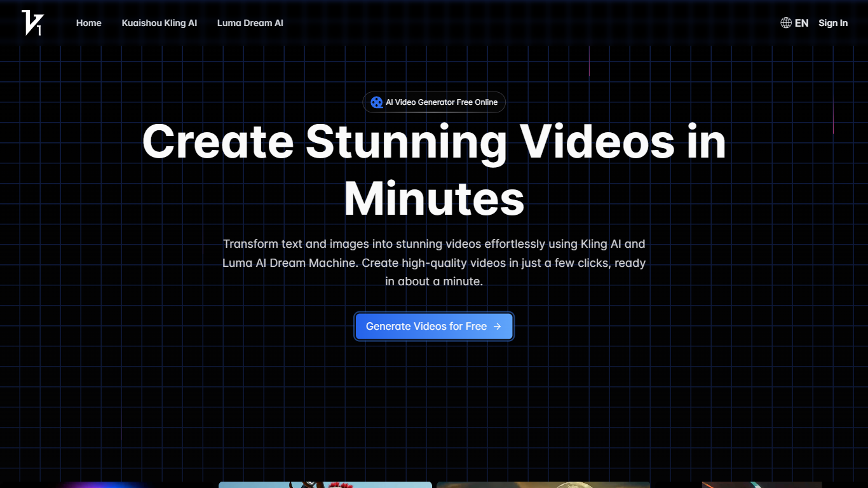Viewport: 868px width, 488px height.
Task: Click the globe language icon
Action: click(x=786, y=23)
